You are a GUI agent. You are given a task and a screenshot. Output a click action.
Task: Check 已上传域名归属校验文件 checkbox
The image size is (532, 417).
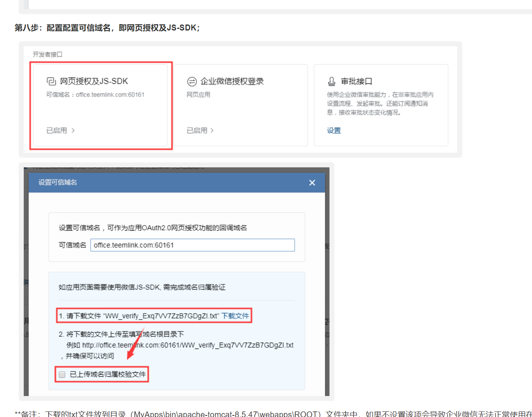click(62, 374)
